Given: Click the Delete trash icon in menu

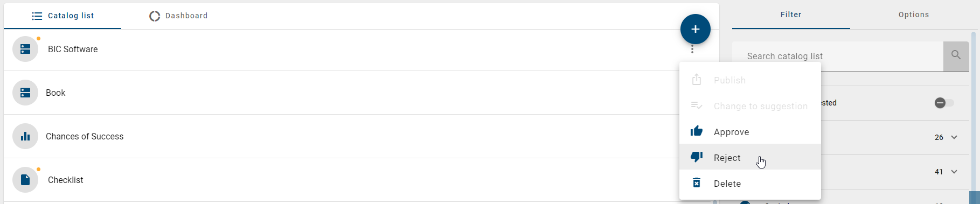Looking at the screenshot, I should [697, 183].
